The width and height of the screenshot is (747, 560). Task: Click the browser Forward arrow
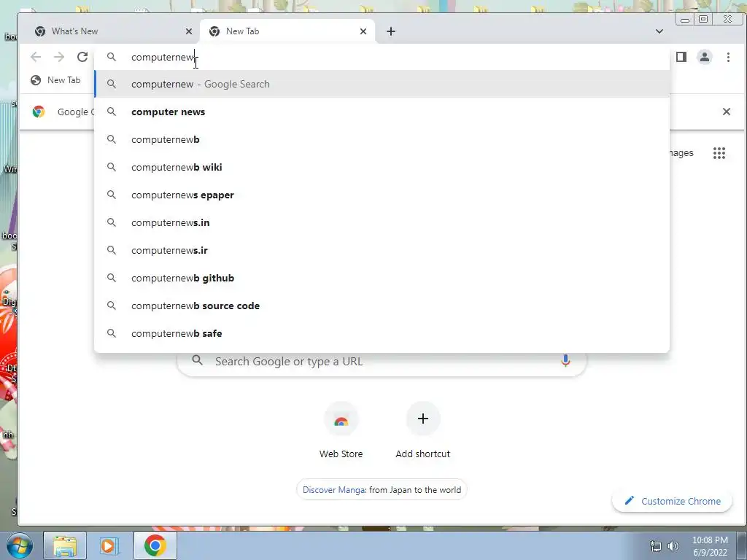click(59, 57)
